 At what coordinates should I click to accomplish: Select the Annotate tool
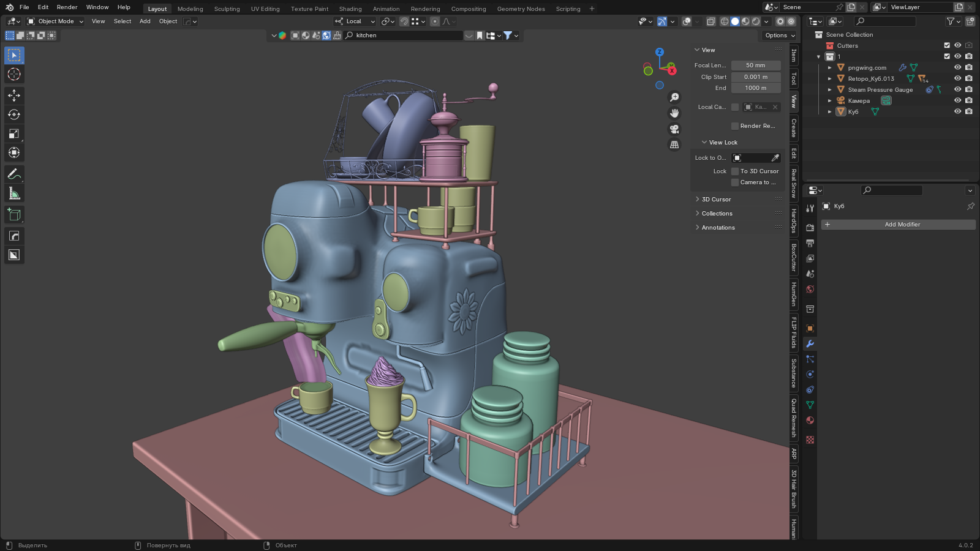click(14, 174)
